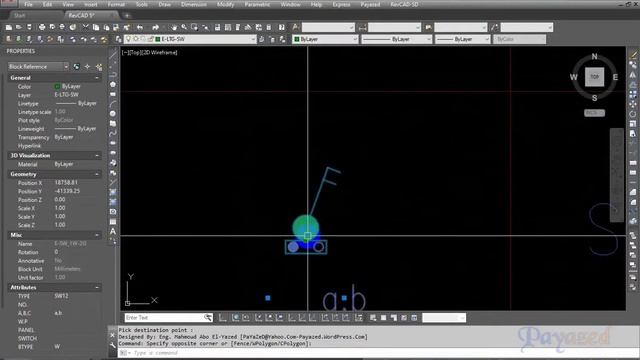Switch to the Start tab
Image resolution: width=640 pixels, height=360 pixels.
point(20,16)
